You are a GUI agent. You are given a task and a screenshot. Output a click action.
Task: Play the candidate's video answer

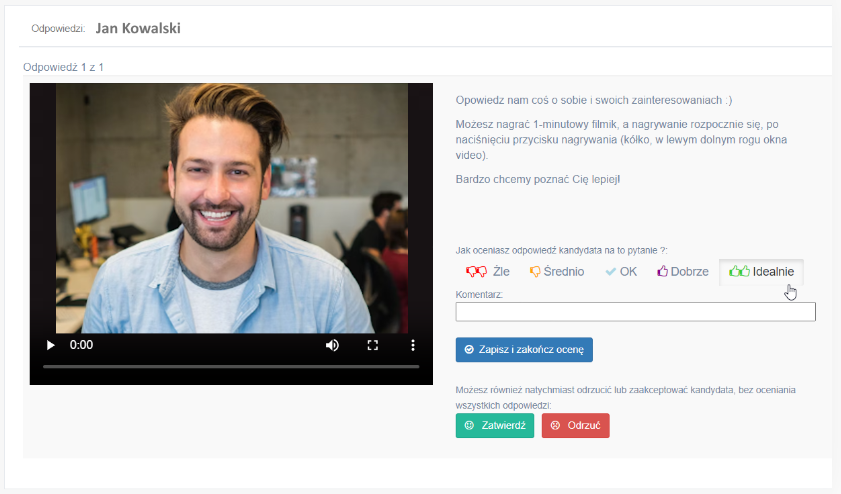pos(51,345)
